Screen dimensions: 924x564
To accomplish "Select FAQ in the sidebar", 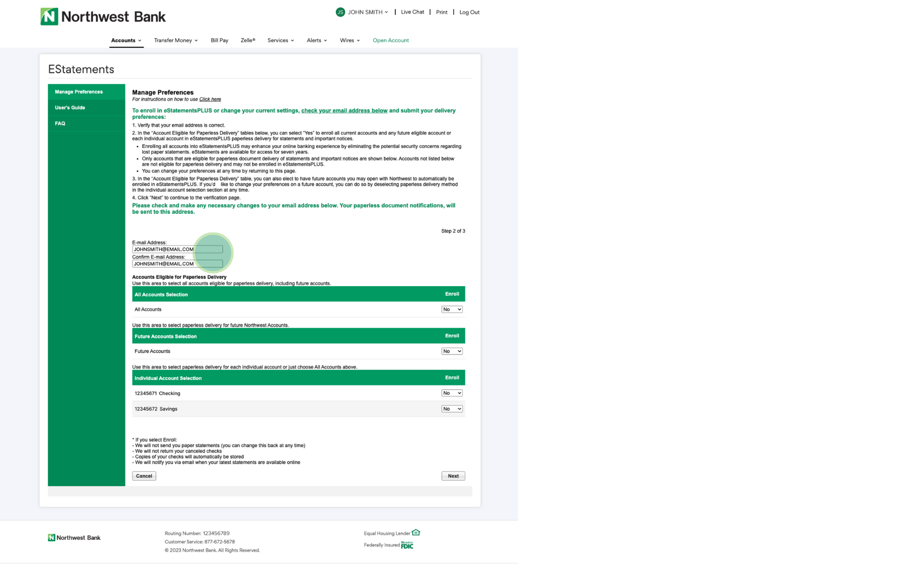I will [x=60, y=123].
